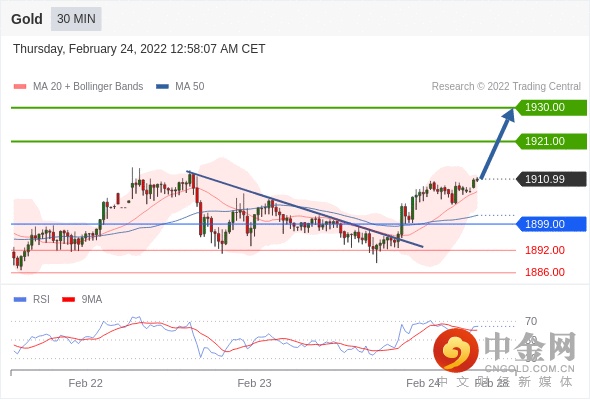Click the 9MA legend red swatch
The height and width of the screenshot is (400, 590).
tap(68, 300)
